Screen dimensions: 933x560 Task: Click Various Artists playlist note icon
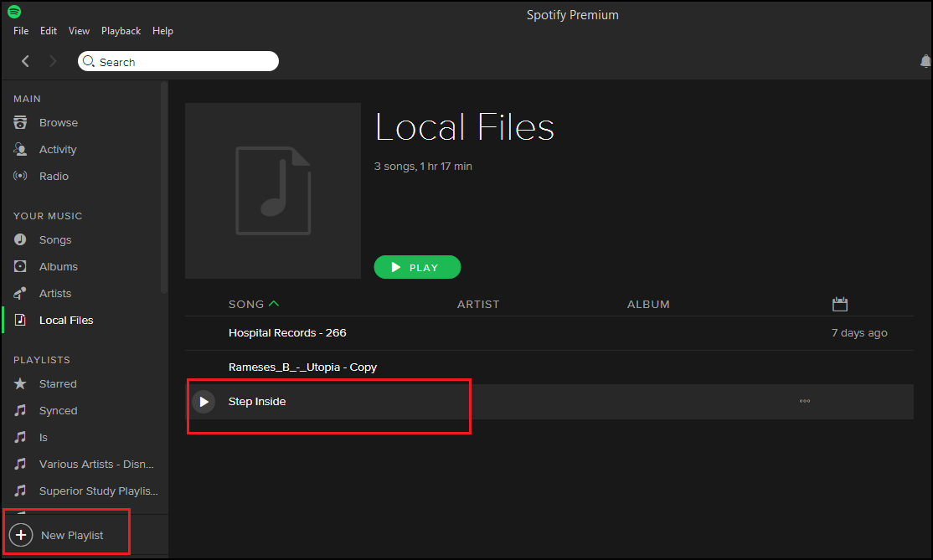click(20, 464)
